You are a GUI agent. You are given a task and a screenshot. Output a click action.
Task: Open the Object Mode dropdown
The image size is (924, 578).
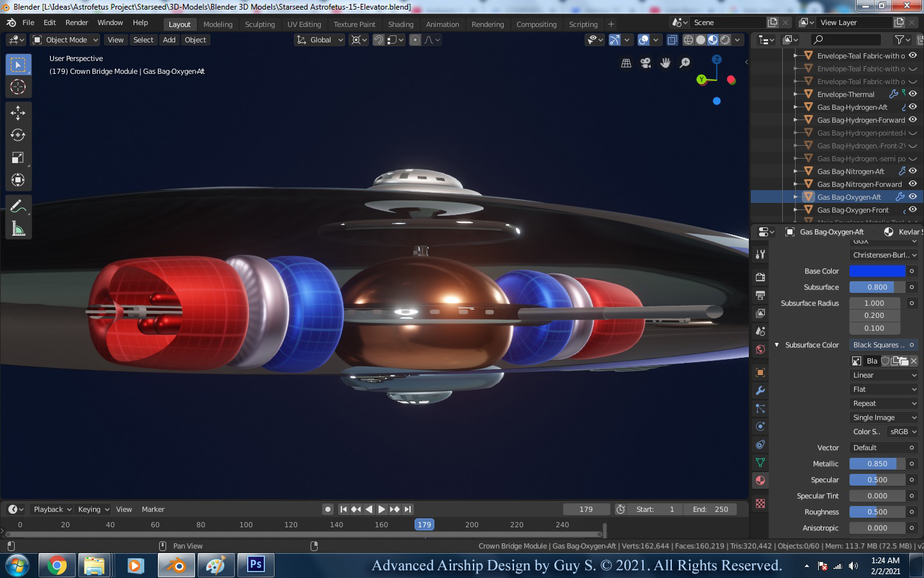(65, 40)
